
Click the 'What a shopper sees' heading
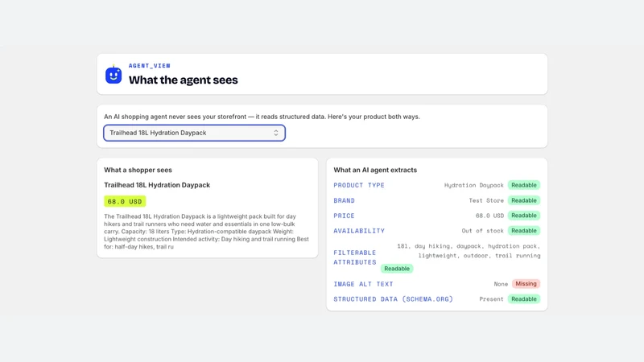[138, 170]
